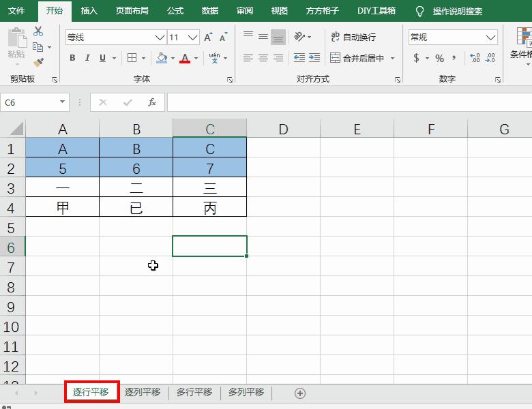Expand the 合并后居中 dropdown arrow

(x=393, y=59)
